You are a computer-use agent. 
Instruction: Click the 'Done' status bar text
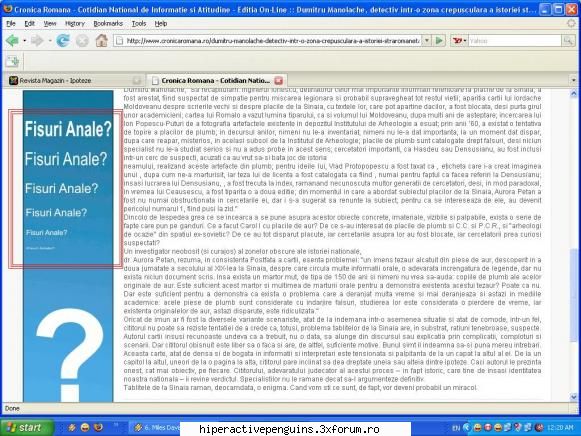point(12,408)
